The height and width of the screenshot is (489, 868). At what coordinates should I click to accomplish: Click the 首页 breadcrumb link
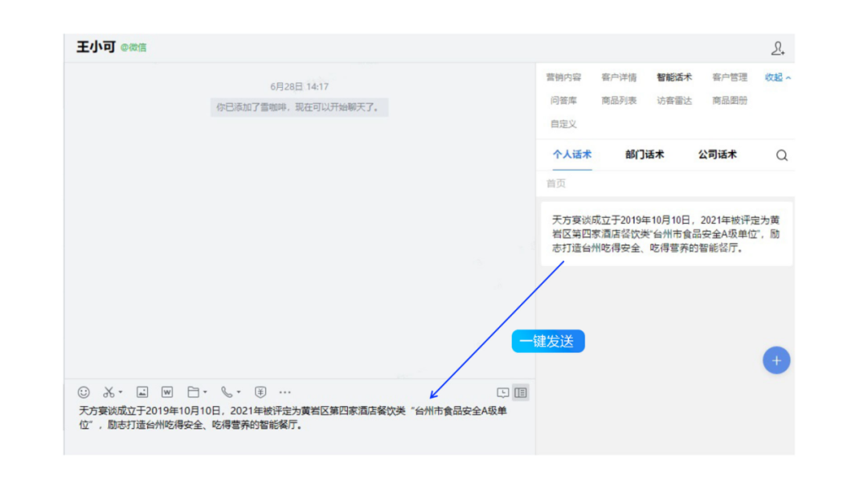click(556, 184)
